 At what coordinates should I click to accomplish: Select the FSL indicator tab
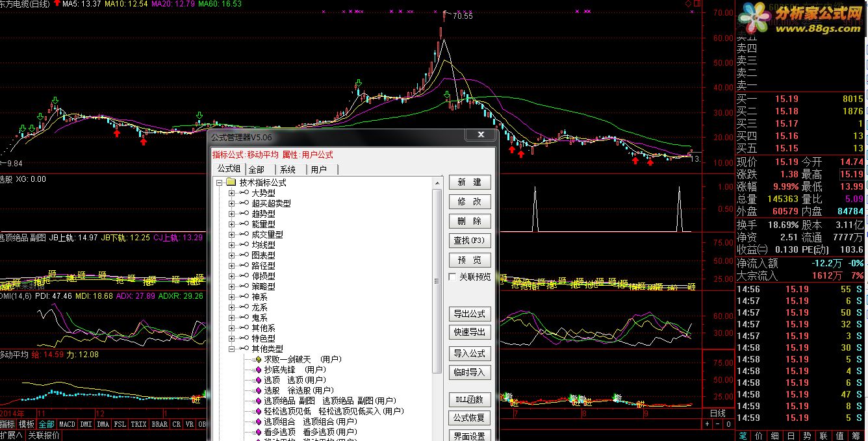coord(120,424)
